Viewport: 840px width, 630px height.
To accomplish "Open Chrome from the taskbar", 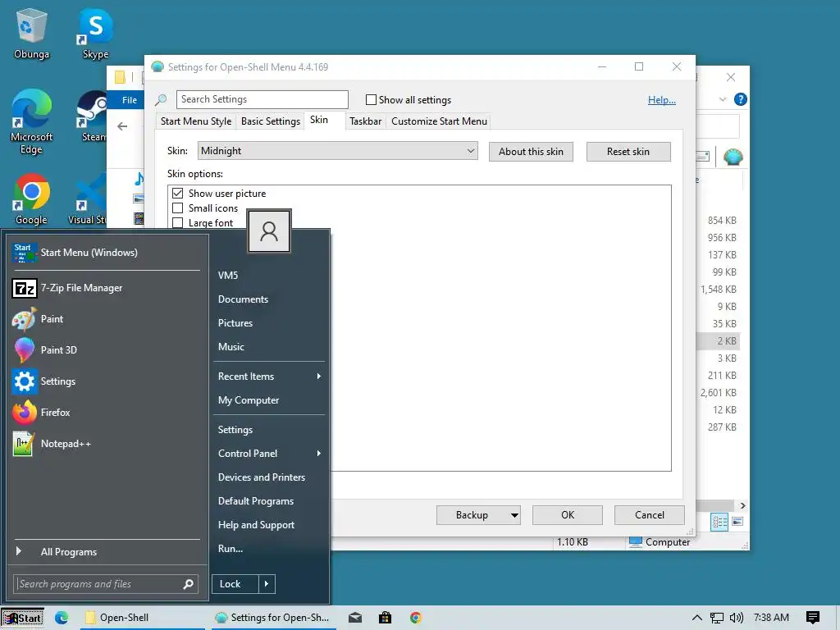I will [x=416, y=618].
